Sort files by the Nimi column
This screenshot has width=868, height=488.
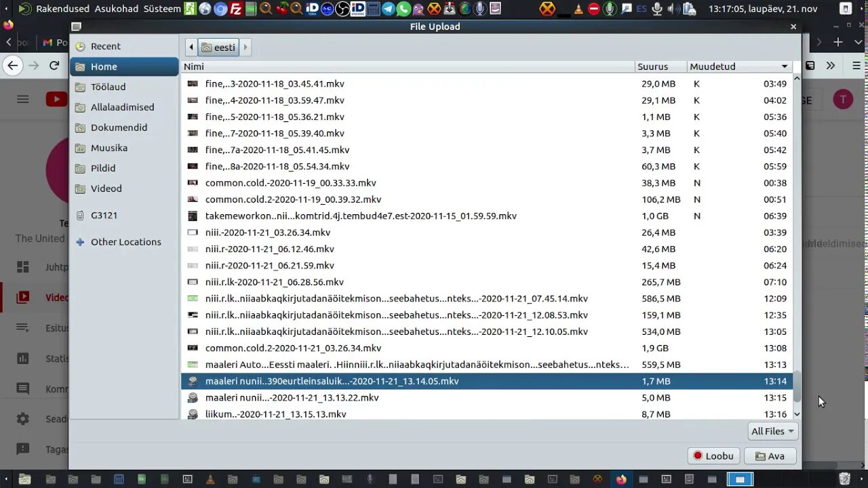(408, 66)
